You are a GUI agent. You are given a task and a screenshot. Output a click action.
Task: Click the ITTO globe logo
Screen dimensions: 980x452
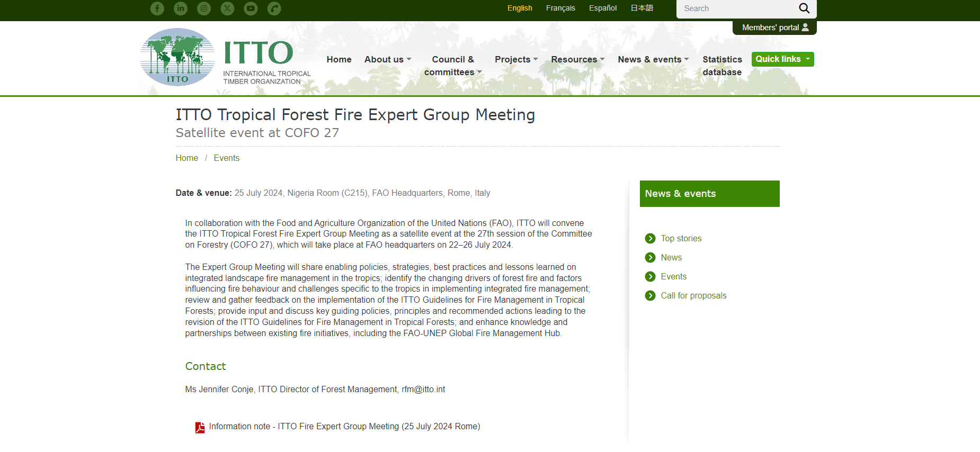coord(177,57)
